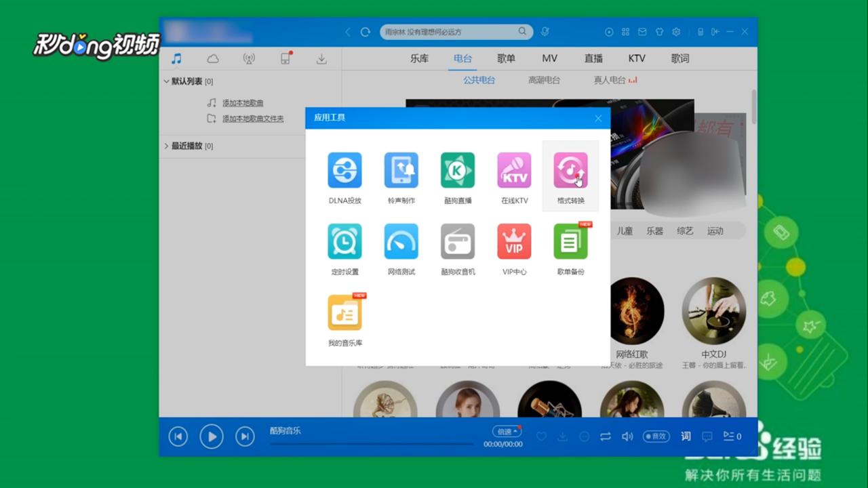868x488 pixels.
Task: Go back with the navigation arrow
Action: pos(348,32)
